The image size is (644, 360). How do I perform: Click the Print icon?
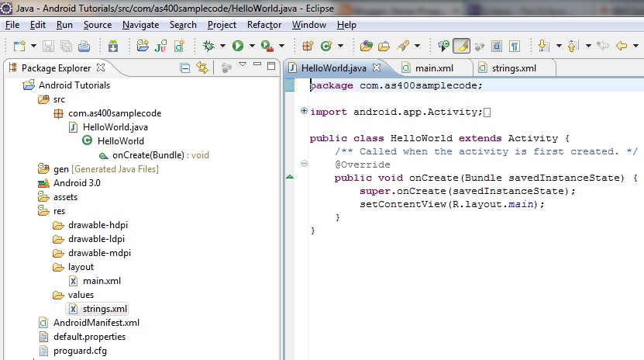84,46
